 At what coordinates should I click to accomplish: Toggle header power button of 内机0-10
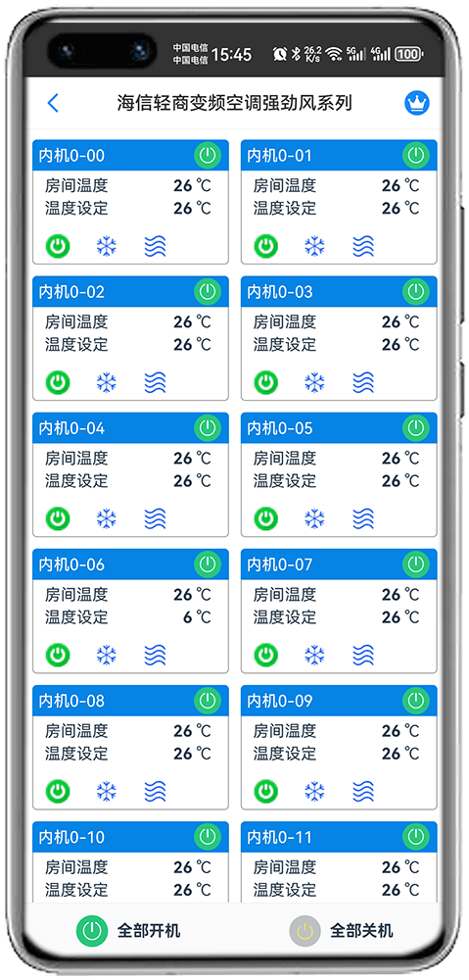[x=208, y=837]
